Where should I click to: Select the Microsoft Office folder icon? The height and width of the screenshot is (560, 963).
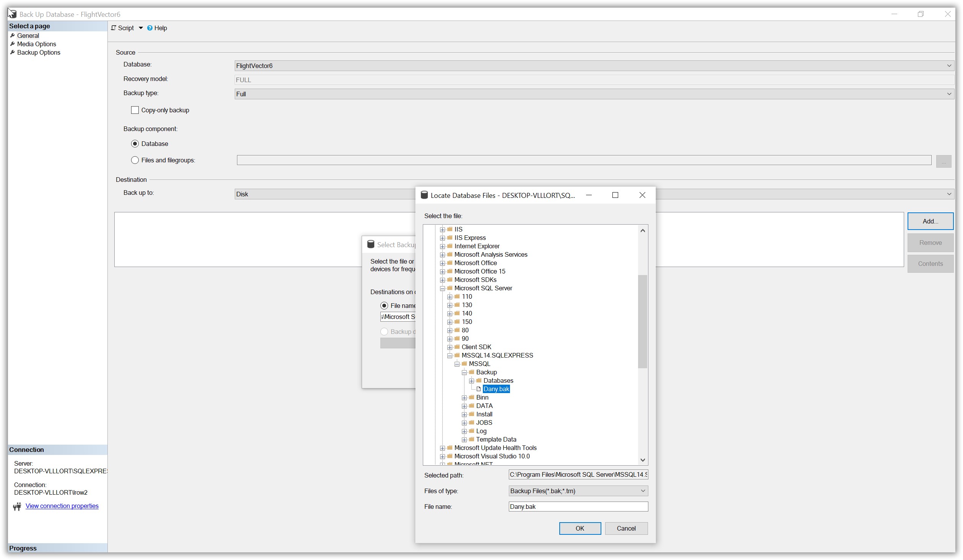click(450, 263)
